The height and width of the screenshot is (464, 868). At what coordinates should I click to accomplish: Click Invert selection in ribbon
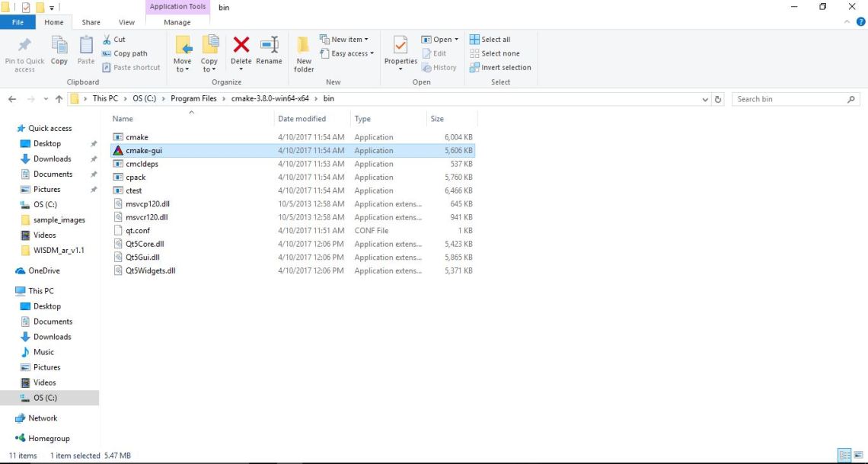point(500,67)
